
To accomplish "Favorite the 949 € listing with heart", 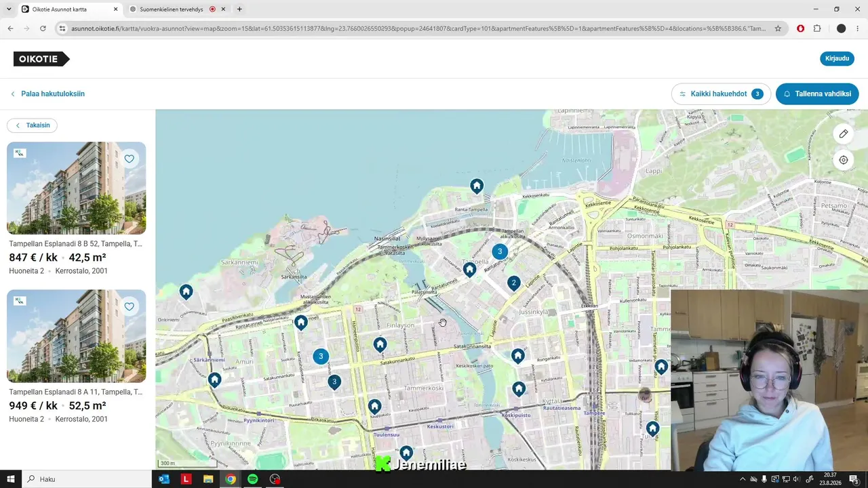I will point(130,306).
